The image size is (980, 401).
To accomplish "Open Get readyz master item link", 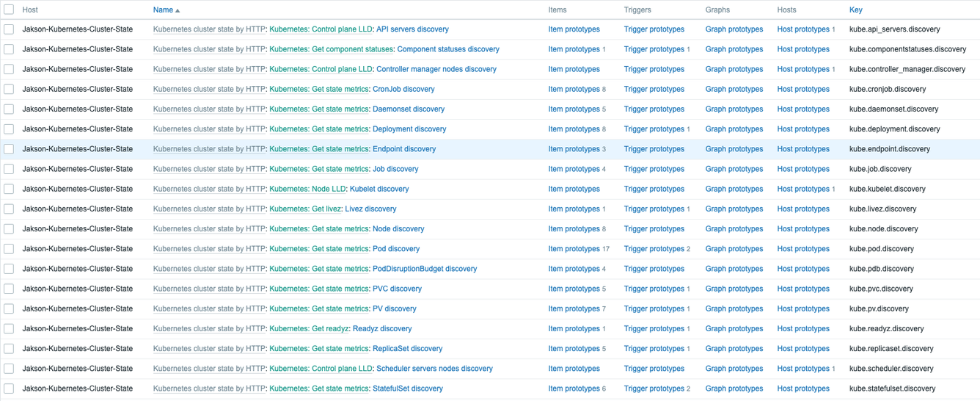I will coord(310,329).
